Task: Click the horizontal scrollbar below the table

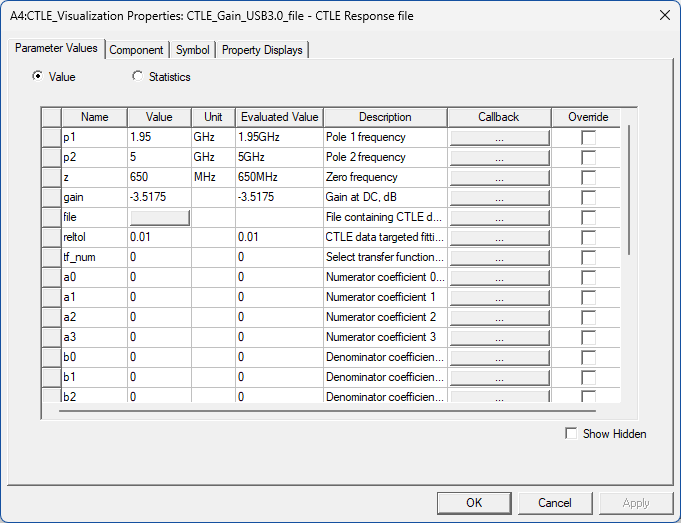Action: (x=327, y=410)
